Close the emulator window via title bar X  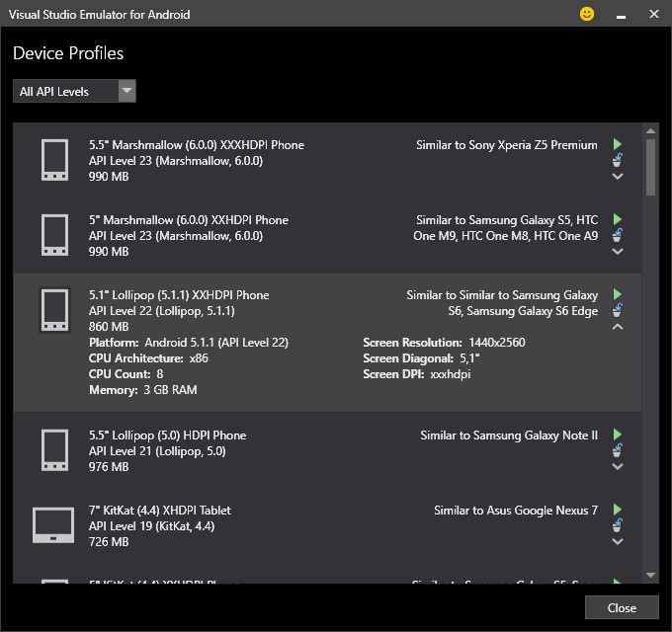[653, 14]
